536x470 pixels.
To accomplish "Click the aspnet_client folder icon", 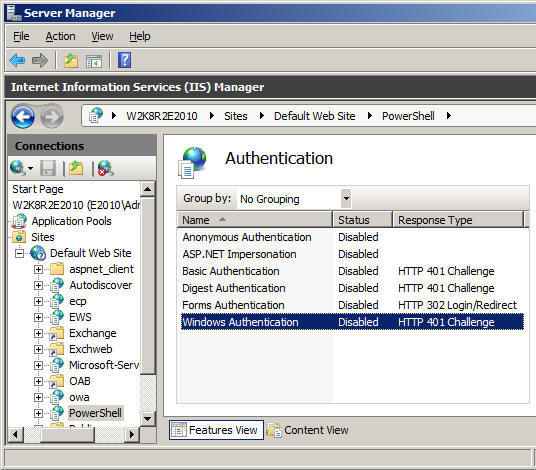I will coord(57,269).
